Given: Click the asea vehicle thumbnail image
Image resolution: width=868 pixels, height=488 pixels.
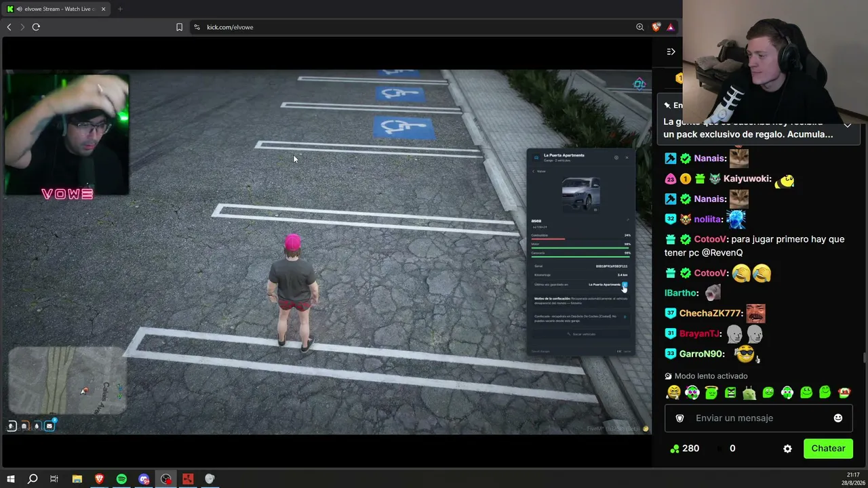Looking at the screenshot, I should pyautogui.click(x=580, y=195).
